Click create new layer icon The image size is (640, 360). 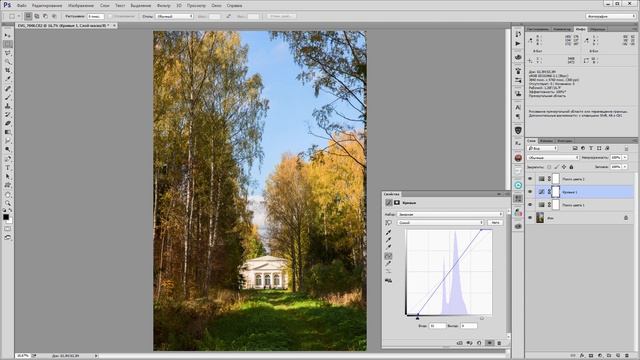pyautogui.click(x=618, y=356)
